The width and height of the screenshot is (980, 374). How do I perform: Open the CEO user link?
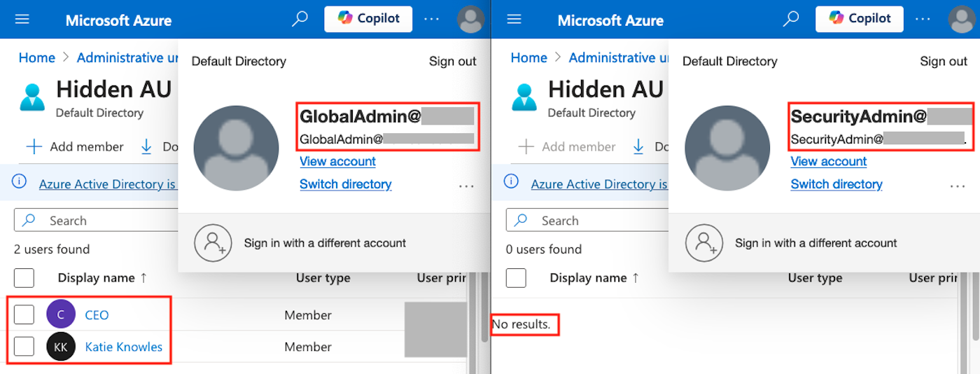coord(97,315)
